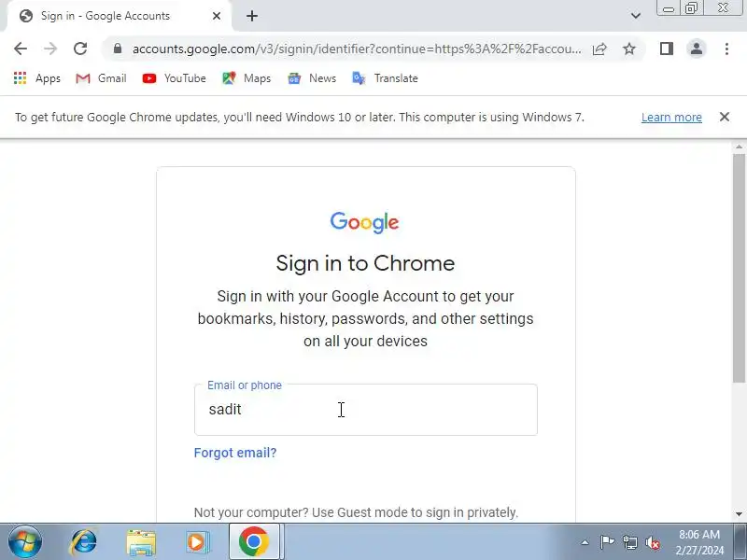Open the YouTube bookmark
Viewport: 747px width, 560px height.
click(x=175, y=78)
